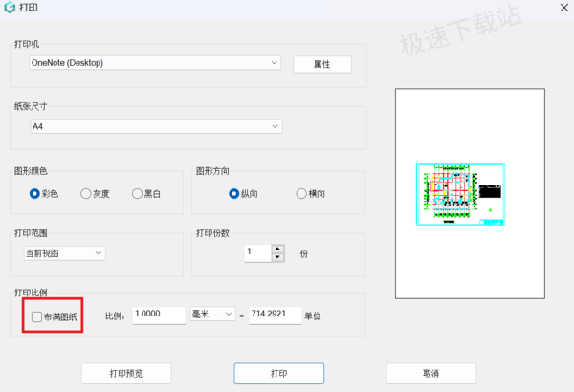Open the 当前视图 print range dropdown

(x=65, y=253)
